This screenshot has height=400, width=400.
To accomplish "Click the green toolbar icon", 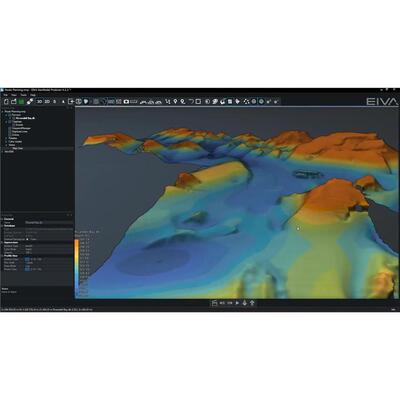I will tap(21, 101).
